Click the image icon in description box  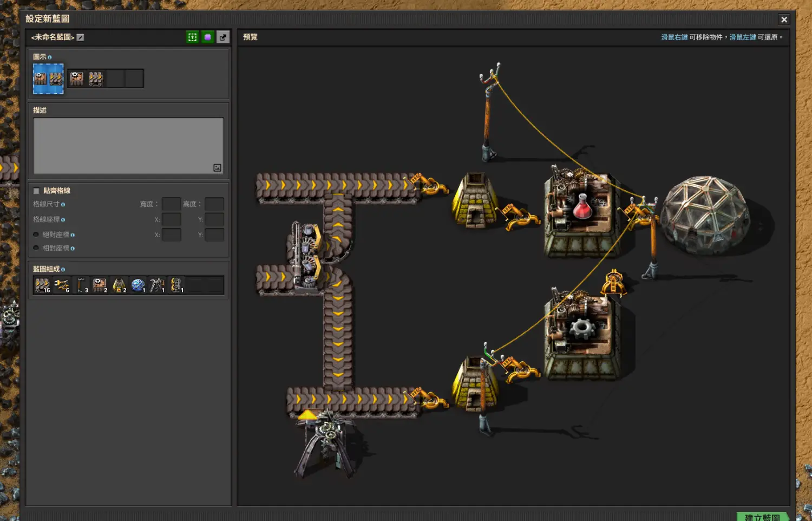click(x=217, y=168)
